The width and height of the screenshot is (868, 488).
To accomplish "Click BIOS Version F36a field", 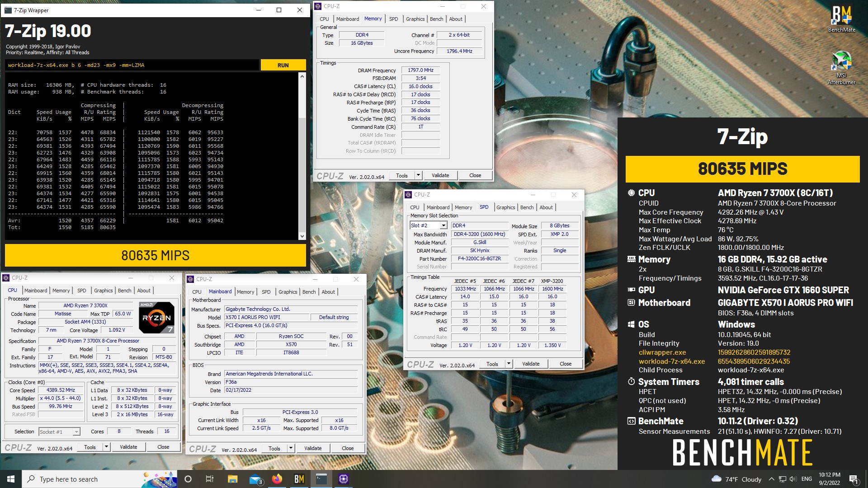I will (291, 382).
